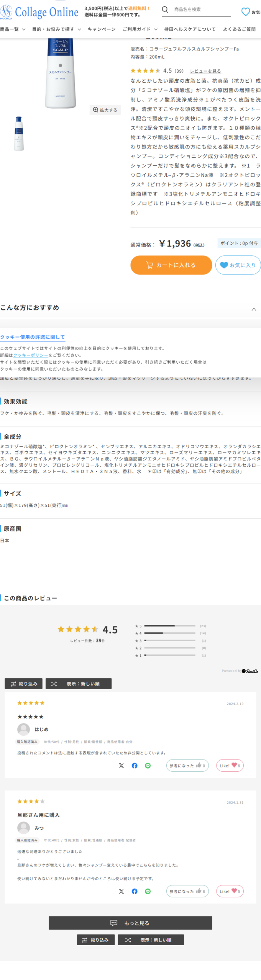261x980 pixels.
Task: Open the クッキーポリシー link
Action: pyautogui.click(x=31, y=355)
